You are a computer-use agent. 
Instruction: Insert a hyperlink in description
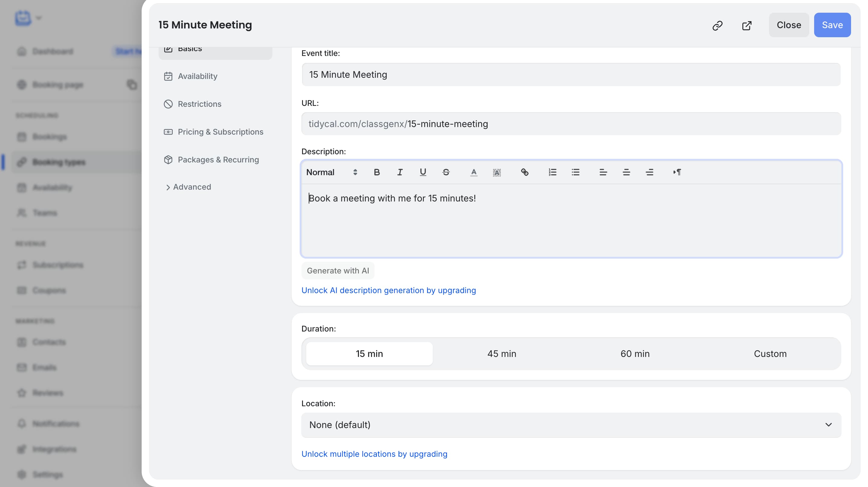pyautogui.click(x=524, y=172)
